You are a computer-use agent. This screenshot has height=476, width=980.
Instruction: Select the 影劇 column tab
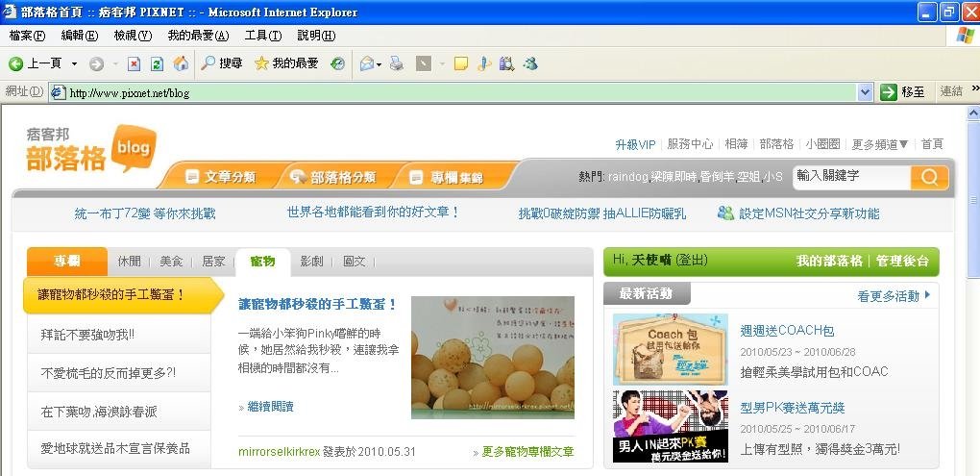point(312,262)
